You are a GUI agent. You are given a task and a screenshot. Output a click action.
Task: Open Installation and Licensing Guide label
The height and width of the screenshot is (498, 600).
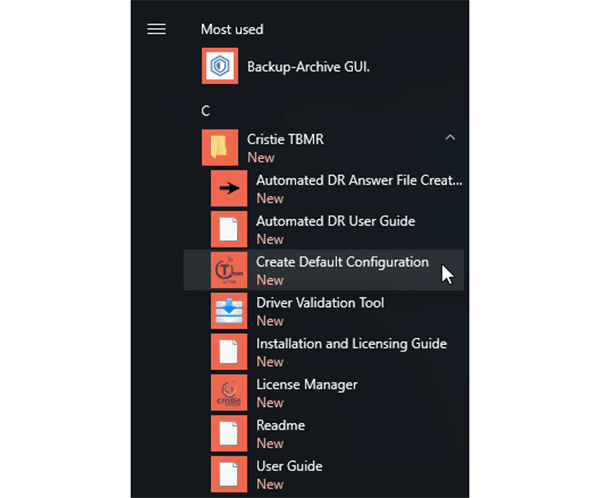[352, 344]
